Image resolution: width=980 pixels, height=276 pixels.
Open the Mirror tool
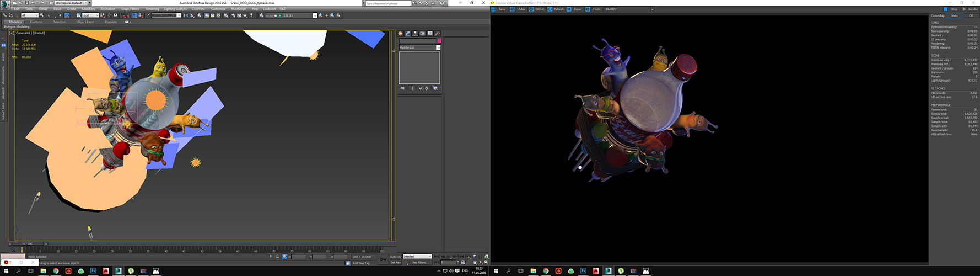tap(186, 15)
